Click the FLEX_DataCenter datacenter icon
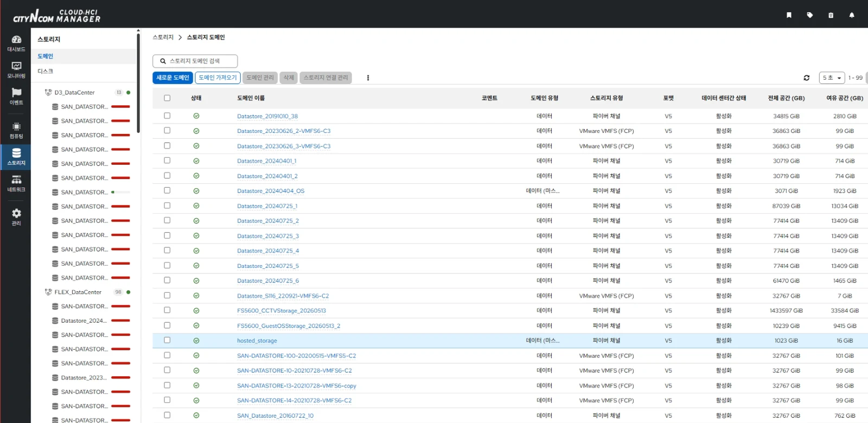 (x=48, y=292)
